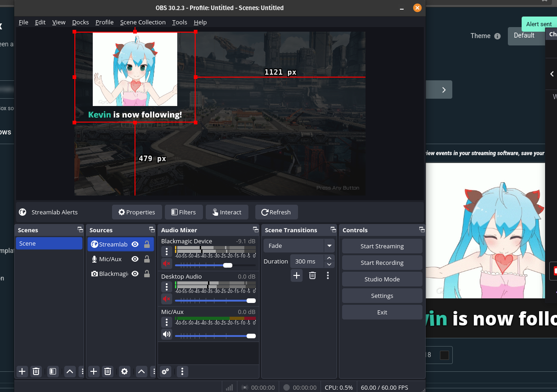Image resolution: width=557 pixels, height=392 pixels.
Task: Unmute Desktop Audio speaker icon
Action: [167, 299]
